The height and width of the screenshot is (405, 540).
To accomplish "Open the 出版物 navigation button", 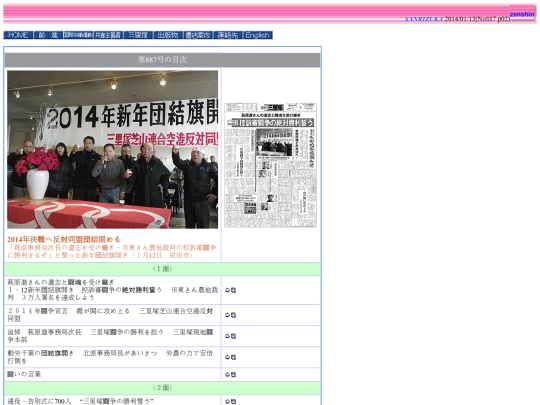I will click(168, 35).
